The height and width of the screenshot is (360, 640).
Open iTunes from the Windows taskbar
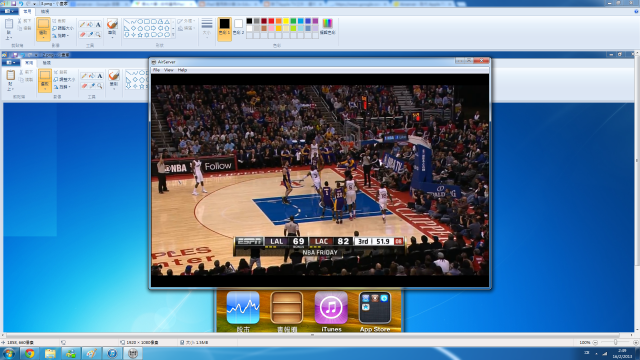[112, 353]
